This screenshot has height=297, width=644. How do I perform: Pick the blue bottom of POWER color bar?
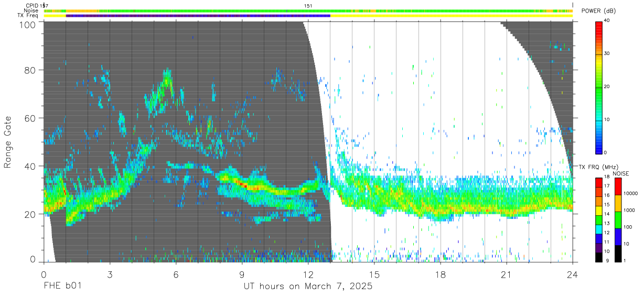click(599, 148)
